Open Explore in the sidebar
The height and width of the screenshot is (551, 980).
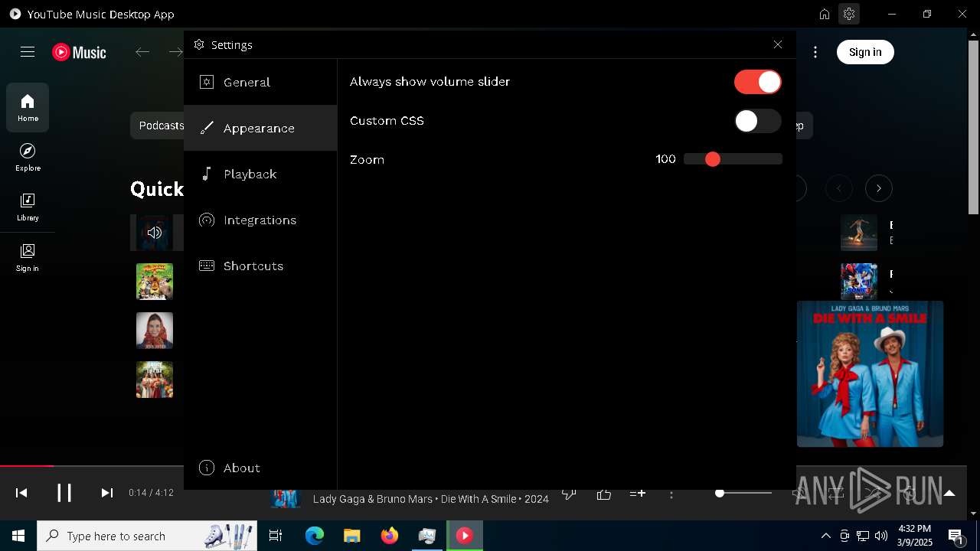coord(28,158)
